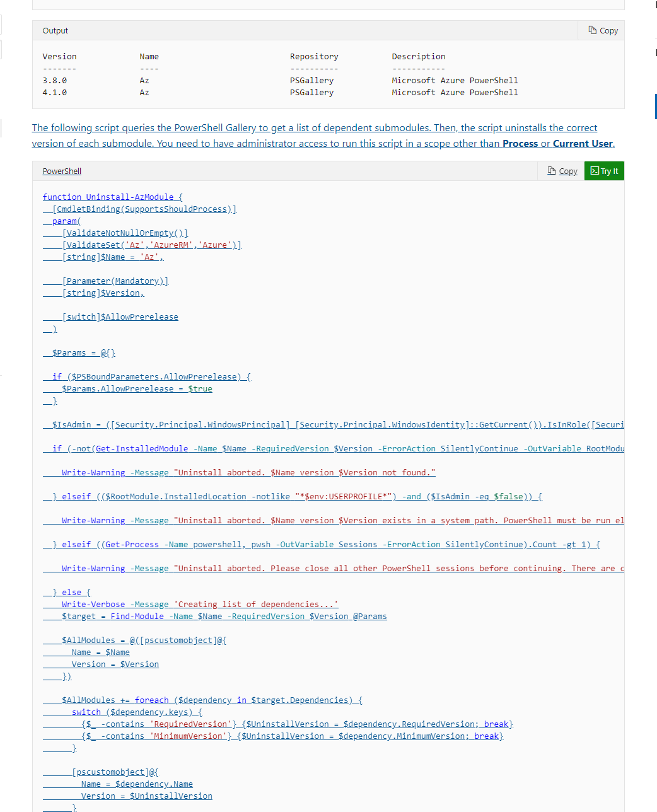
Task: Click version '3.8.0' in the output
Action: pos(55,80)
